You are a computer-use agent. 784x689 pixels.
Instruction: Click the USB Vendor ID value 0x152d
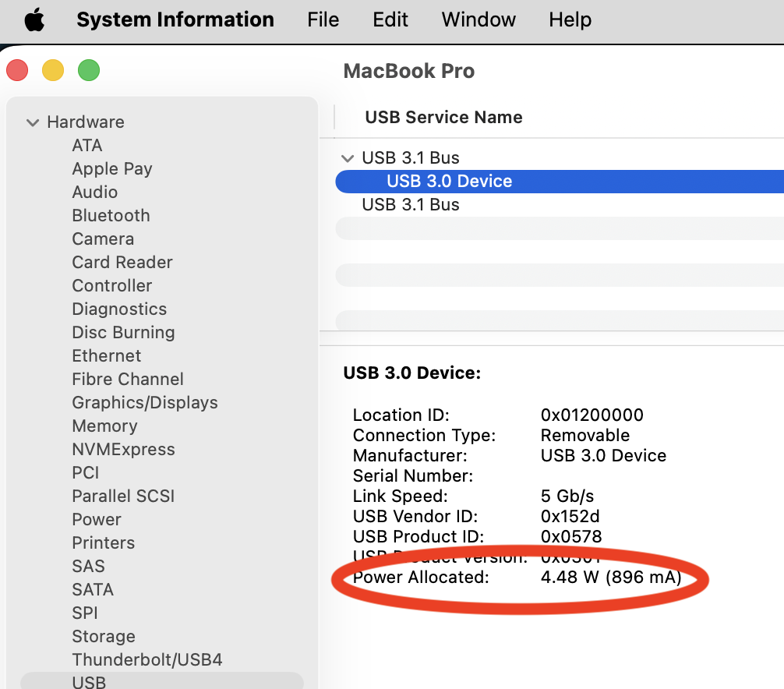(570, 516)
